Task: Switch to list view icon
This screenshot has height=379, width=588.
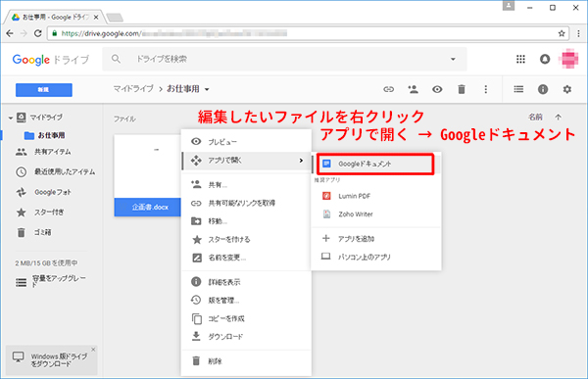Action: 518,89
